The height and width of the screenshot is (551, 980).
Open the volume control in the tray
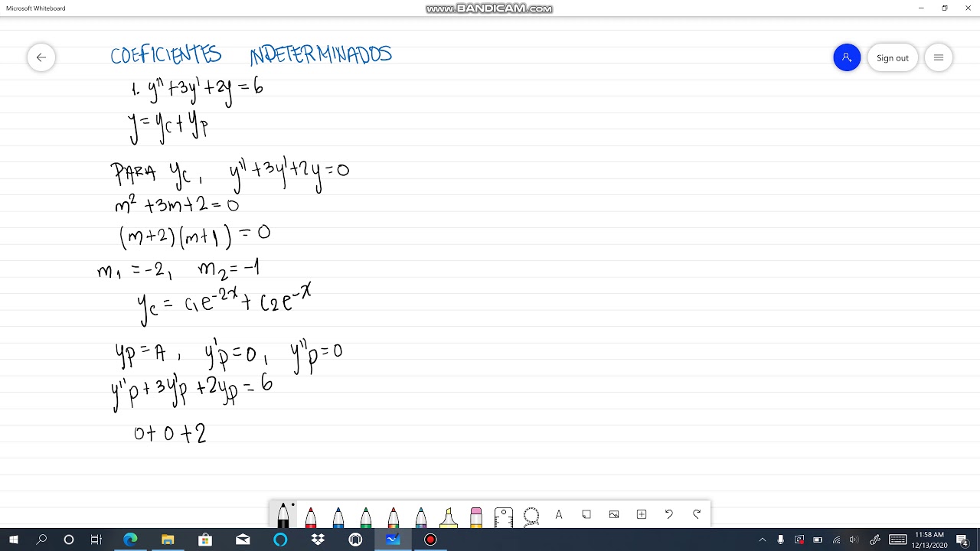click(x=854, y=540)
